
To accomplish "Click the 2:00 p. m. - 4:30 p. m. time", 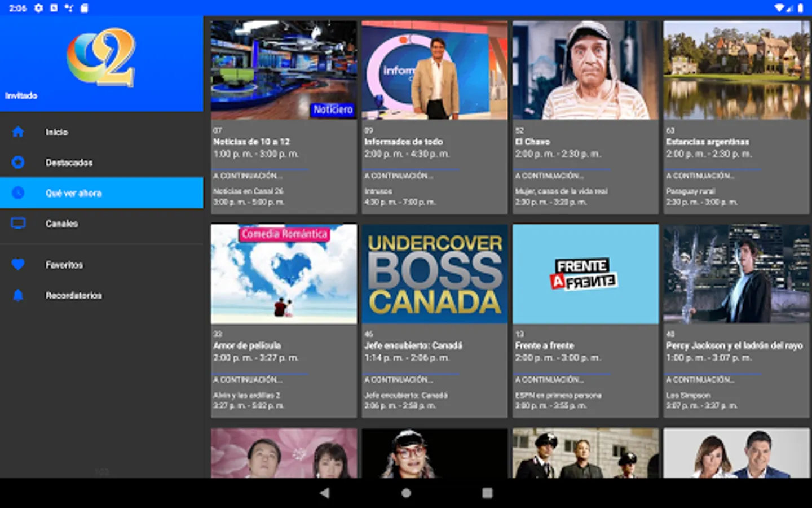I will (x=407, y=154).
